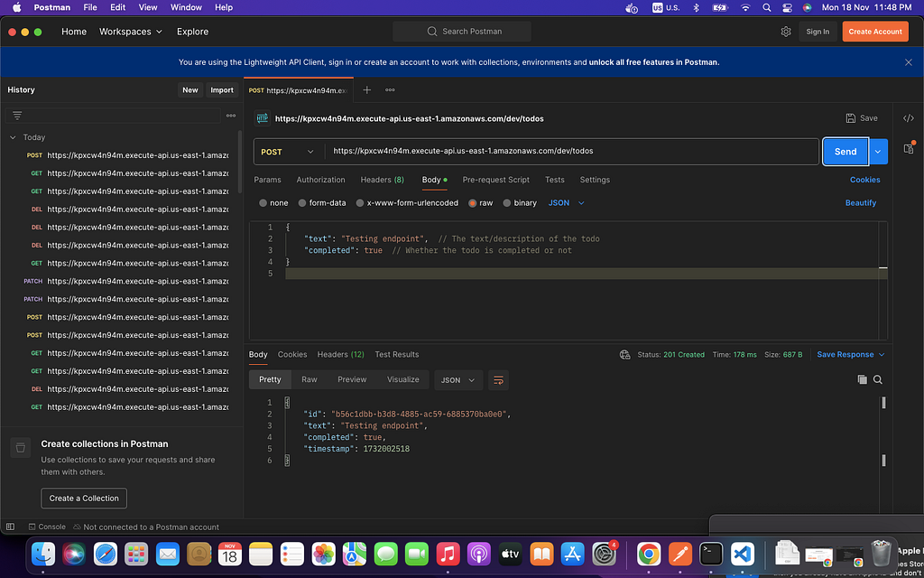Screen dimensions: 924x578
Task: Open the Pre-request Script tab
Action: click(495, 180)
